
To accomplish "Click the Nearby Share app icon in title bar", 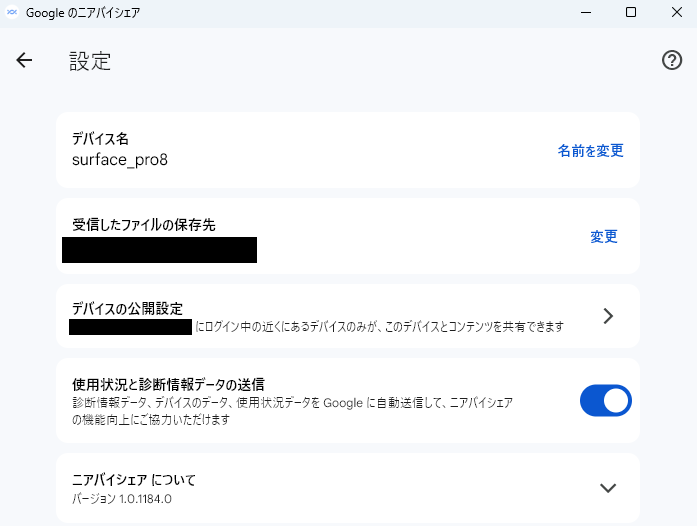I will pos(13,13).
